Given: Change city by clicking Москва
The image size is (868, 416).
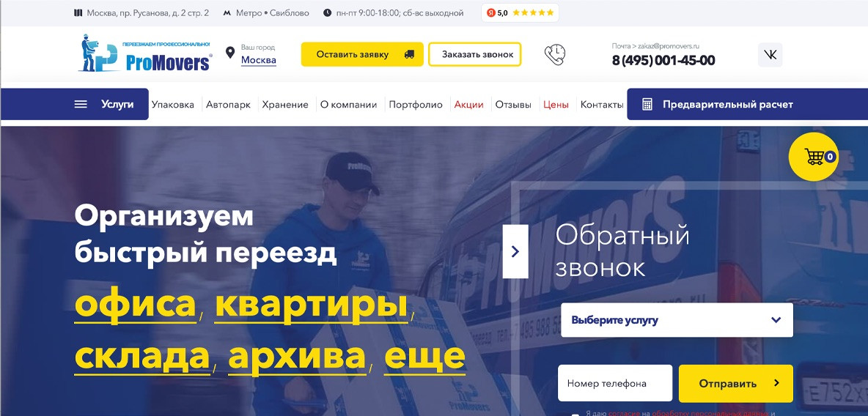Looking at the screenshot, I should click(x=259, y=60).
